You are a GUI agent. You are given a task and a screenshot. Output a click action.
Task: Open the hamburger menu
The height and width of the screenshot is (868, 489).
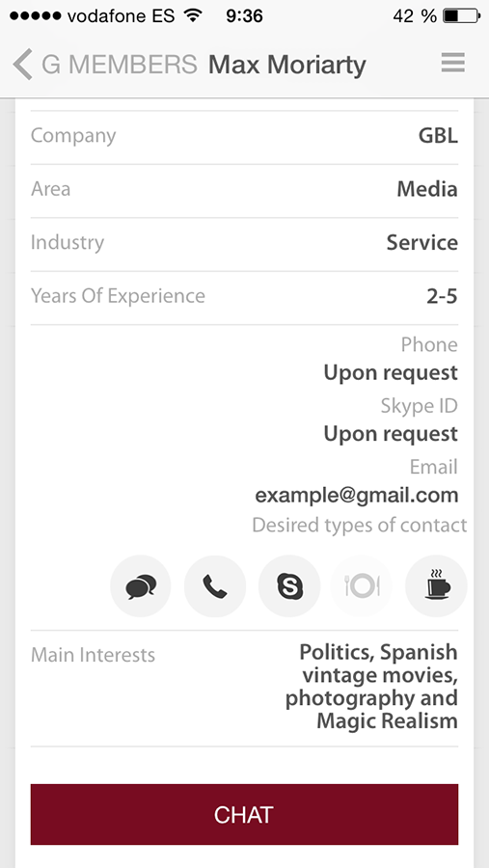pyautogui.click(x=453, y=63)
